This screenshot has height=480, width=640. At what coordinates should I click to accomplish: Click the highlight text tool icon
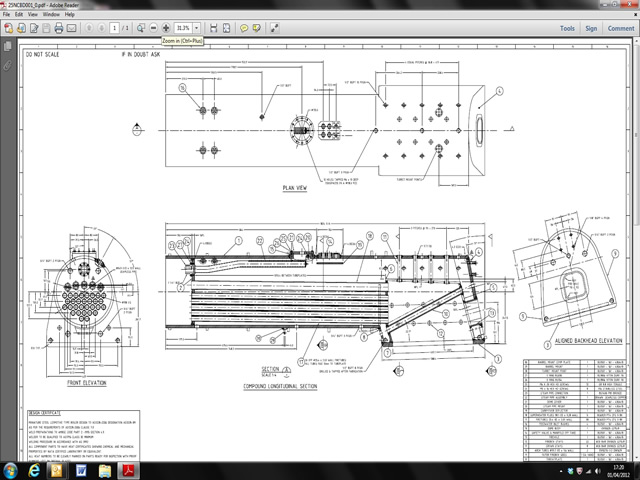(258, 29)
